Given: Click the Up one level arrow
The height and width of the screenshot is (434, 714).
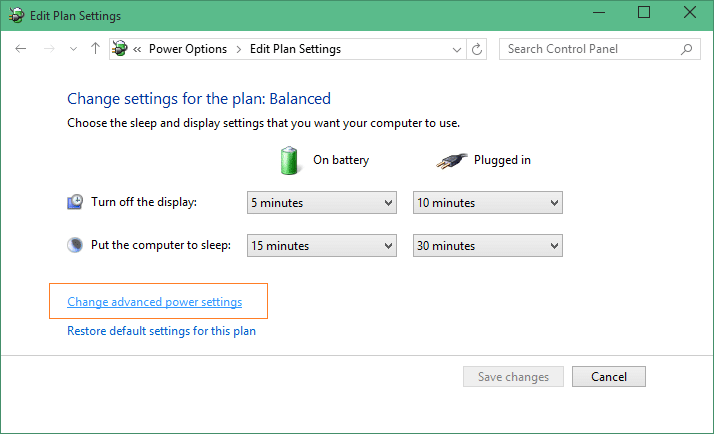Looking at the screenshot, I should coord(95,49).
